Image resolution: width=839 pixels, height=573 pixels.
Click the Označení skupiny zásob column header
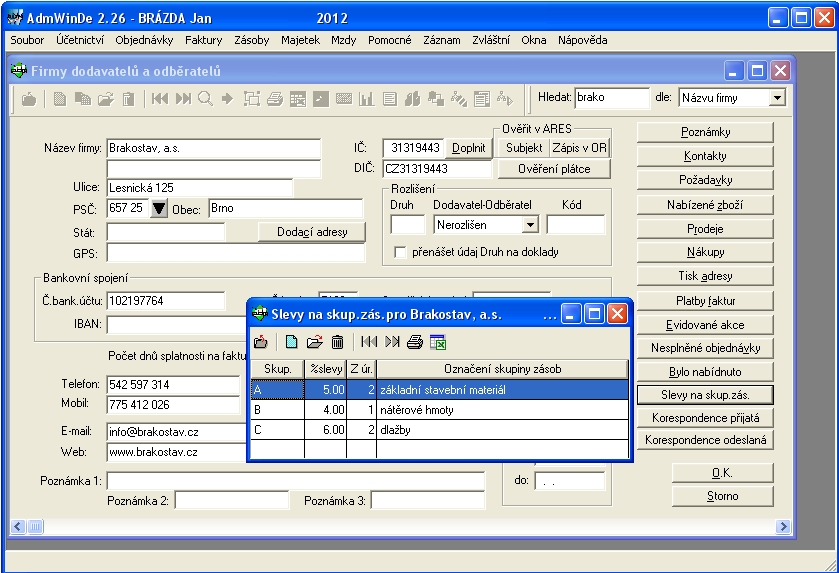pos(502,369)
